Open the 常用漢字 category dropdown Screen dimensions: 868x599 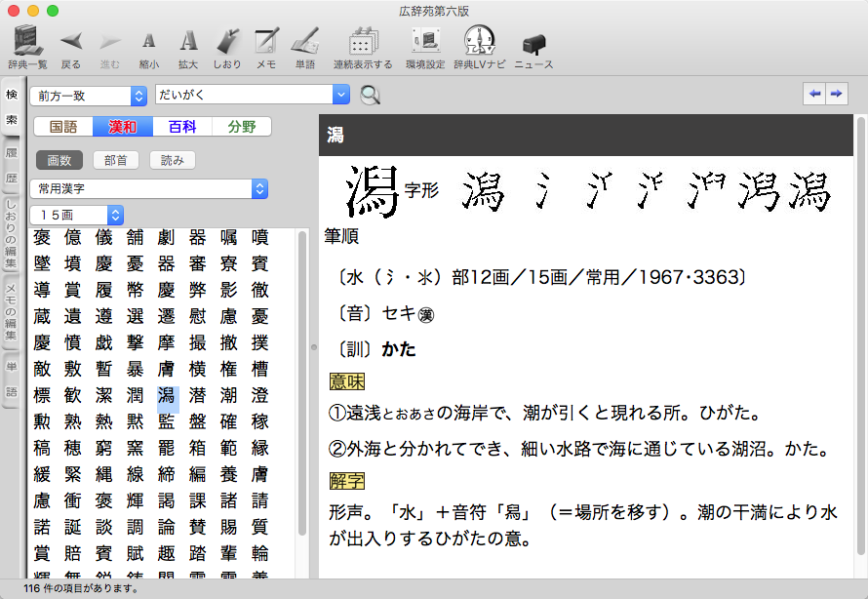[x=149, y=189]
